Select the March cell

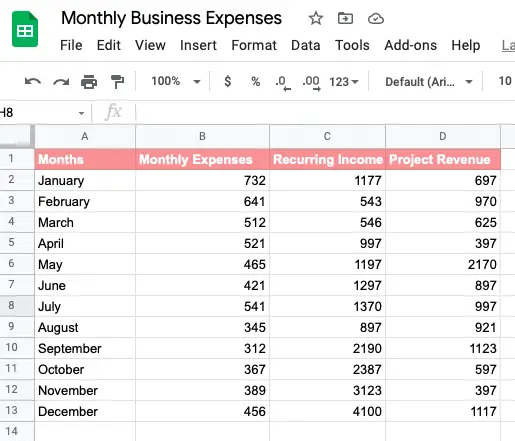85,222
